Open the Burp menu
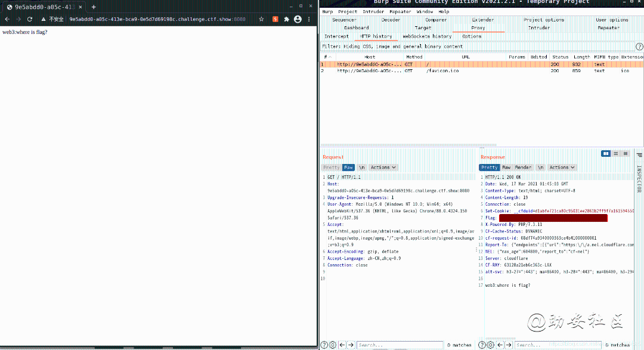Image resolution: width=644 pixels, height=350 pixels. click(327, 12)
